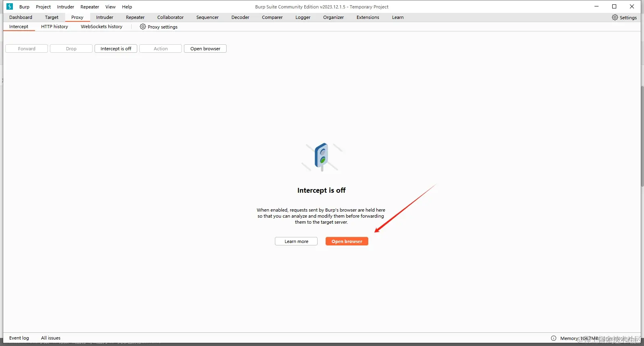Click the Burp Suite logo icon
Screen dimensions: 644x346
tap(10, 6)
